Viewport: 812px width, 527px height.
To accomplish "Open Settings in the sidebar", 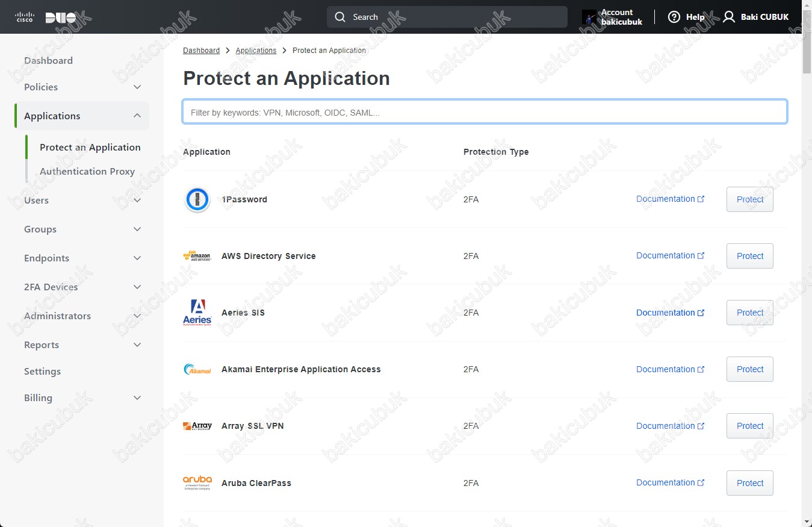I will [x=42, y=372].
